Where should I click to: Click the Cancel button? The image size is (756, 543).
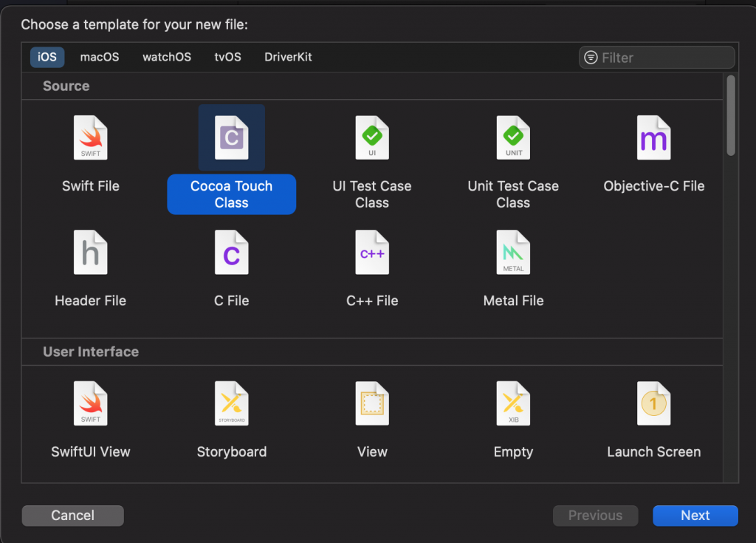click(73, 516)
